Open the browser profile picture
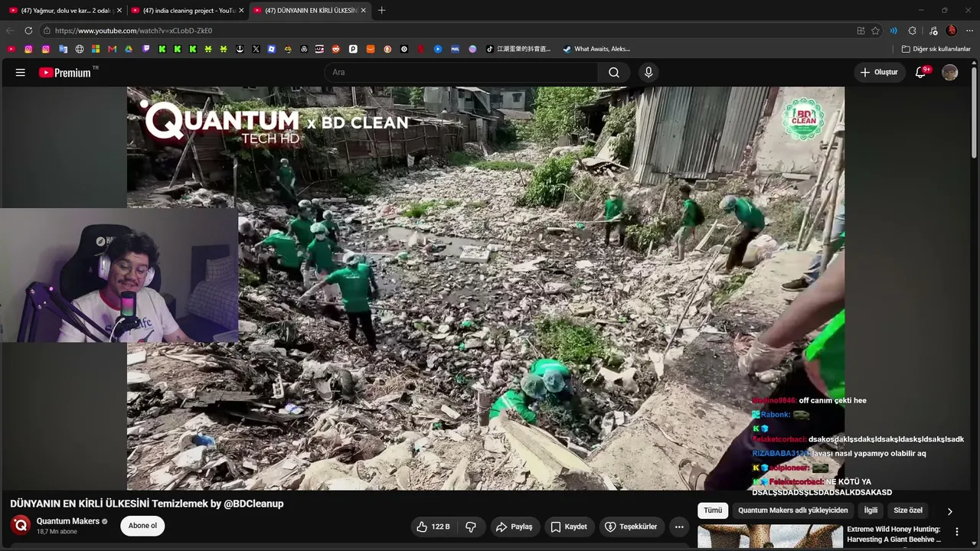Screen dimensions: 980x551 click(x=952, y=31)
